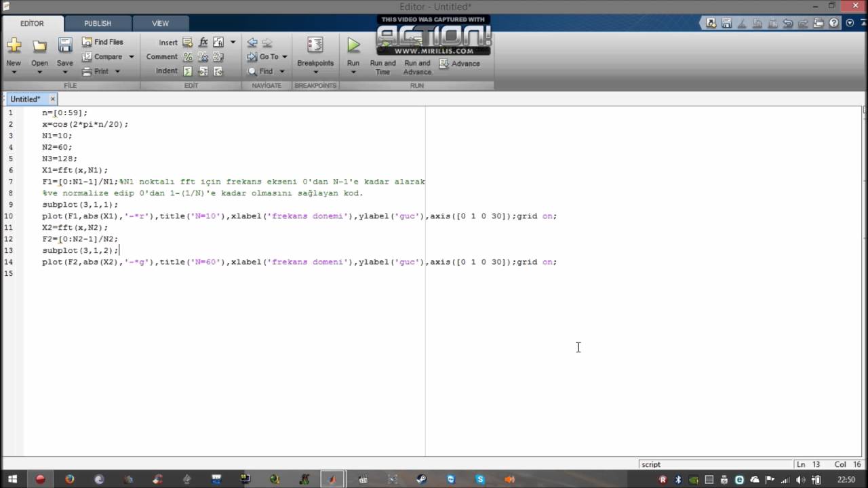Viewport: 868px width, 488px height.
Task: Expand the New dropdown arrow
Action: pos(14,72)
